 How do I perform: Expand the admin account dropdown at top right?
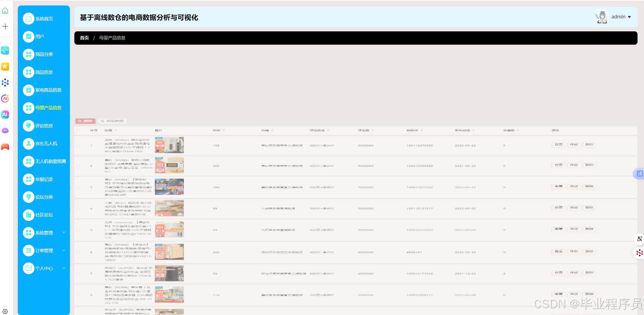(621, 17)
